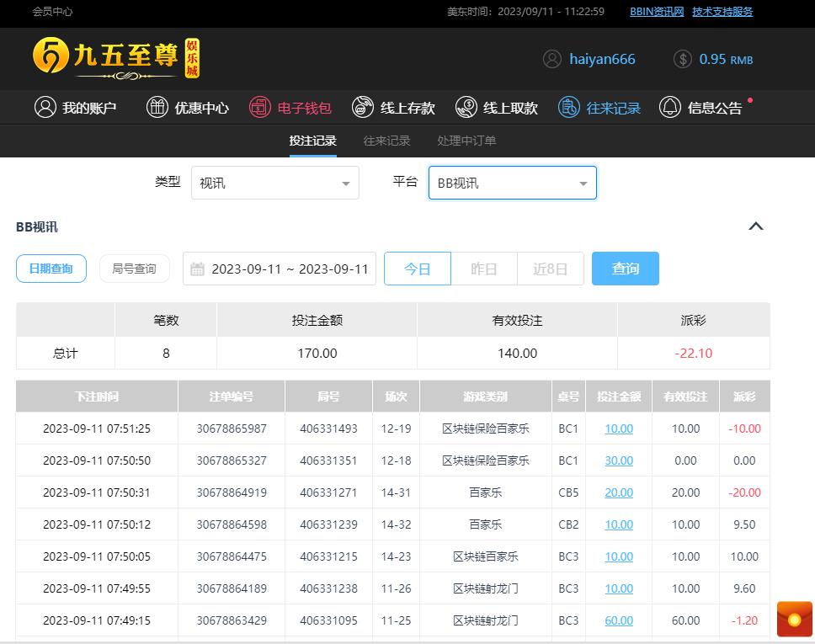
Task: Click the date range input field
Action: [x=280, y=269]
